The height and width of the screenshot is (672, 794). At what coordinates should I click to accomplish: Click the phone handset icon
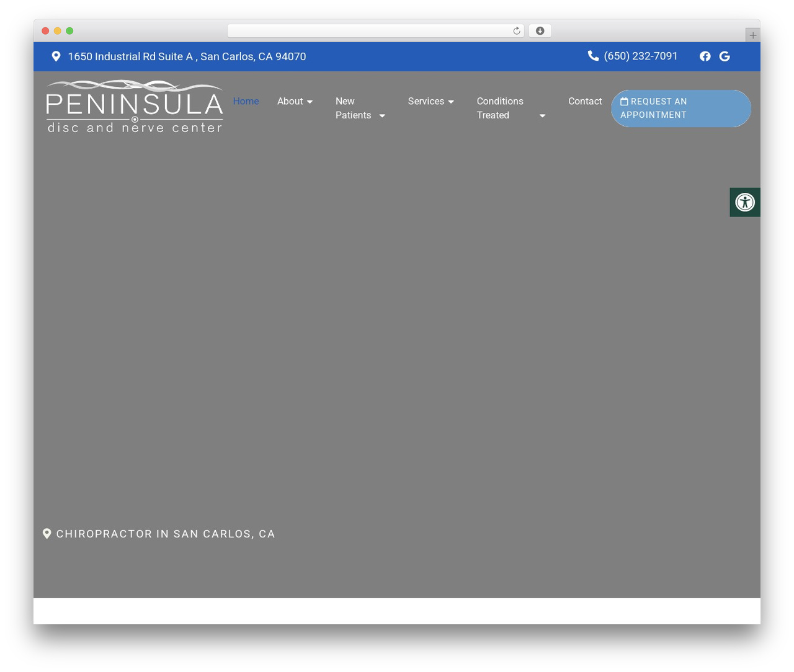(593, 56)
